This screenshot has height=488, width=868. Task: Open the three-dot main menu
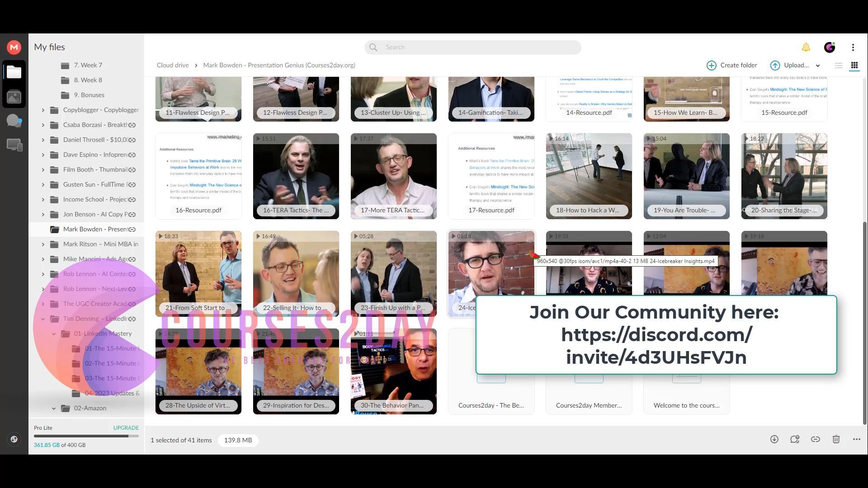tap(853, 47)
